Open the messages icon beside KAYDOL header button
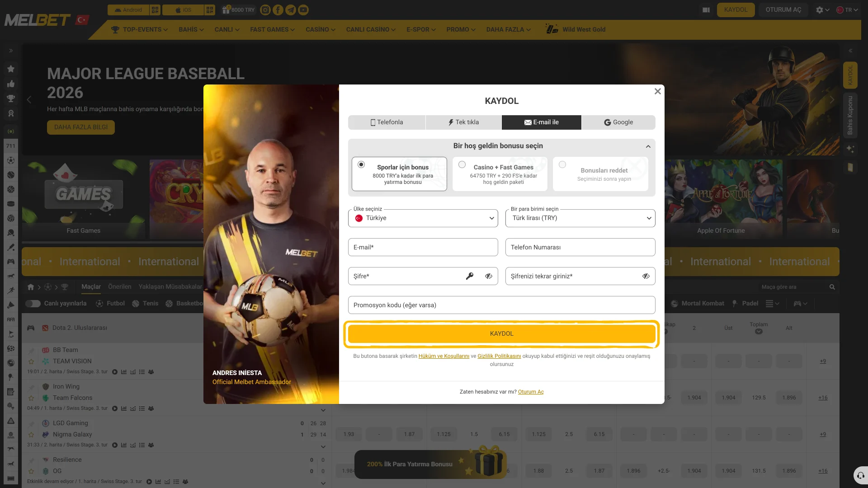Screen dimensions: 868x488 click(706, 10)
